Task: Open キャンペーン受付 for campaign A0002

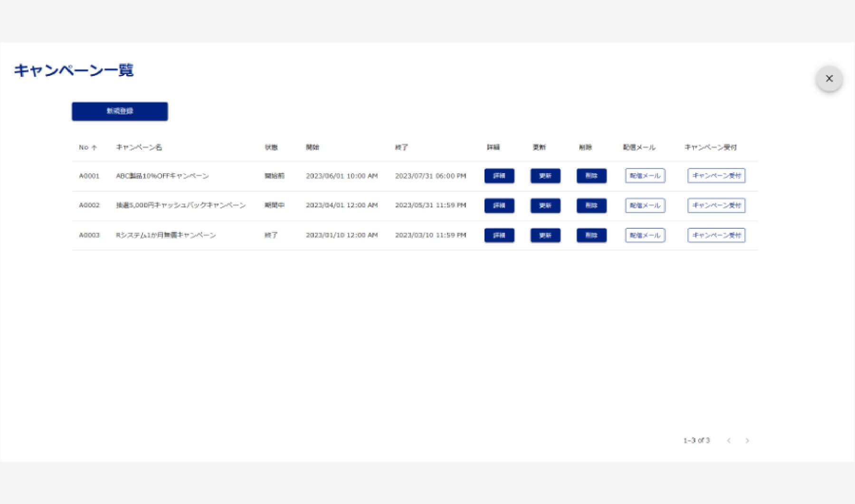Action: coord(716,205)
